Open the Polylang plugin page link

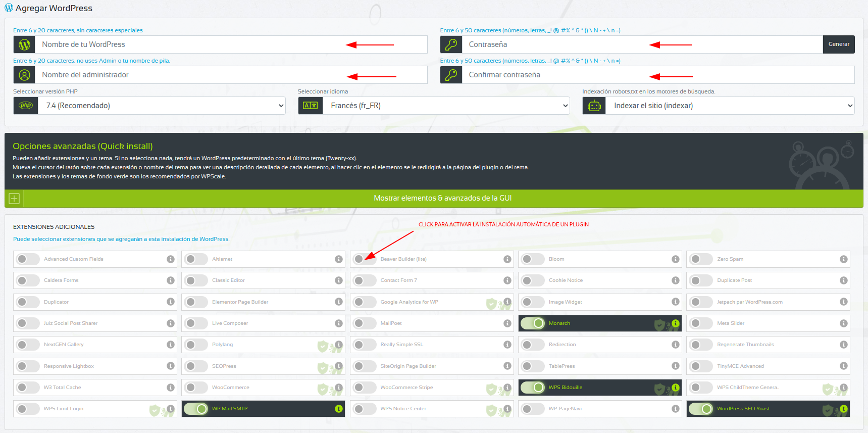click(222, 345)
